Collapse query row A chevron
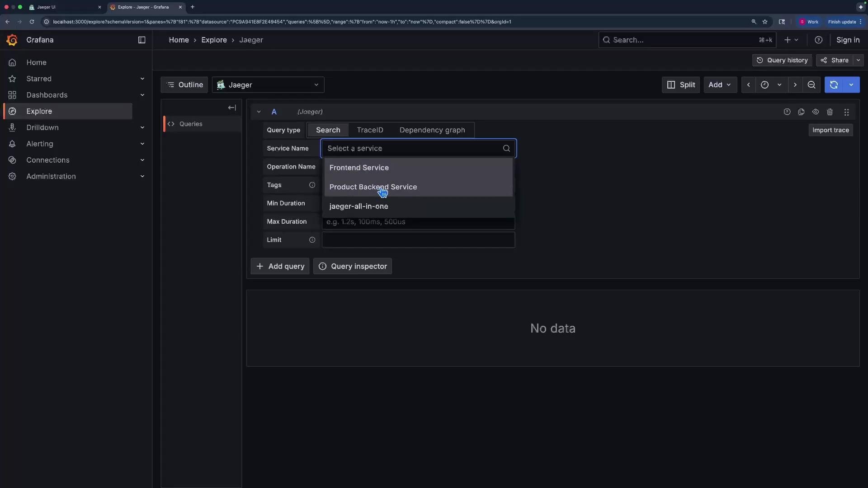The height and width of the screenshot is (488, 868). coord(259,112)
